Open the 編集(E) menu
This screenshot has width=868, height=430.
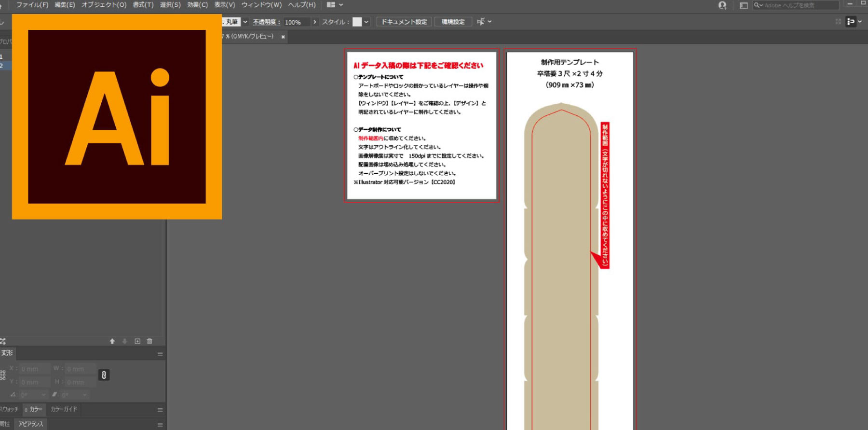click(x=65, y=5)
